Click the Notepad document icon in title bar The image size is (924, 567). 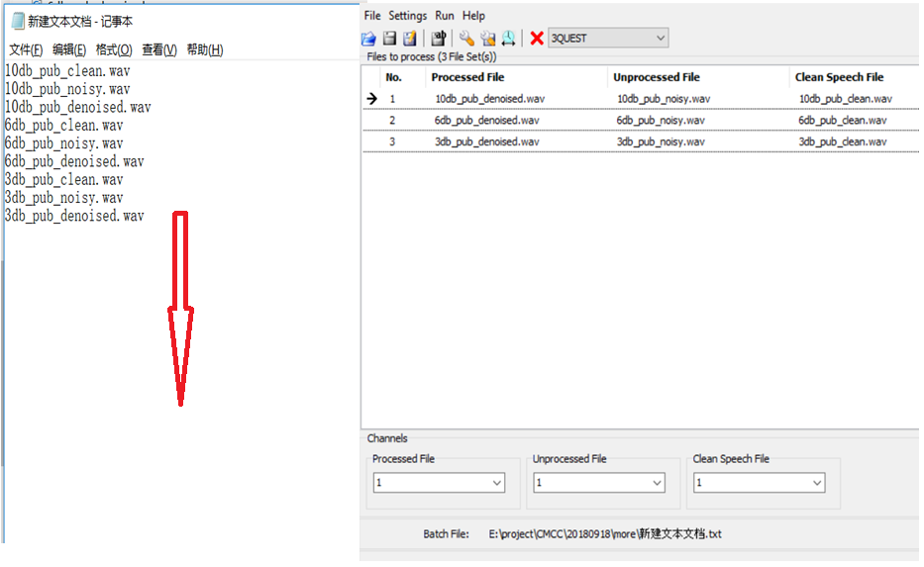[x=18, y=21]
